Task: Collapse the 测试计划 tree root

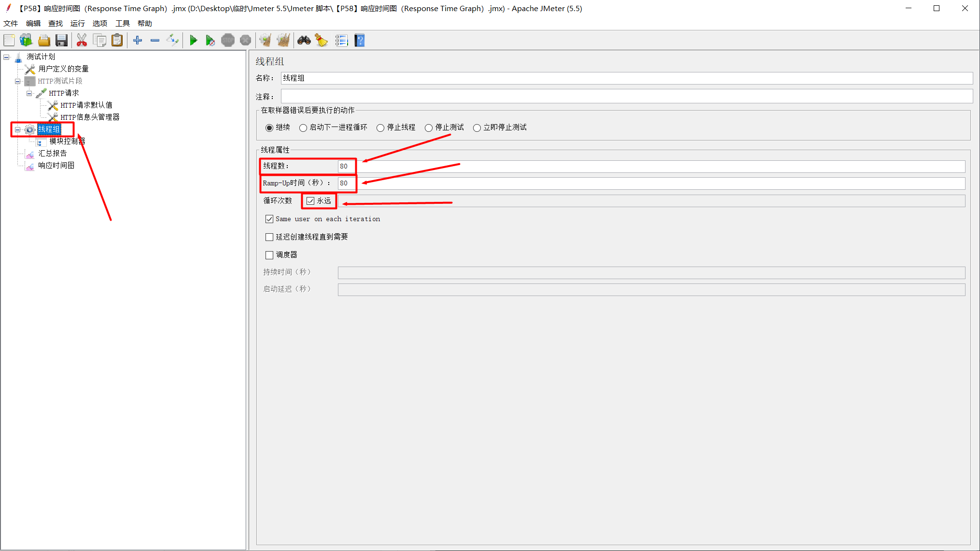Action: coord(6,57)
